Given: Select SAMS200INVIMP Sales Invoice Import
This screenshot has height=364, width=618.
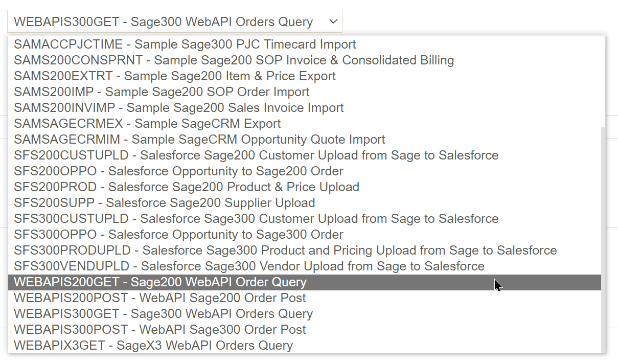Looking at the screenshot, I should (x=178, y=108).
